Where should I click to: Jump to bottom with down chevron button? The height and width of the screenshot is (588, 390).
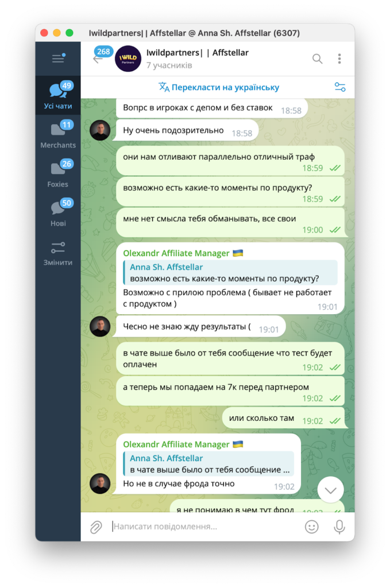click(330, 490)
